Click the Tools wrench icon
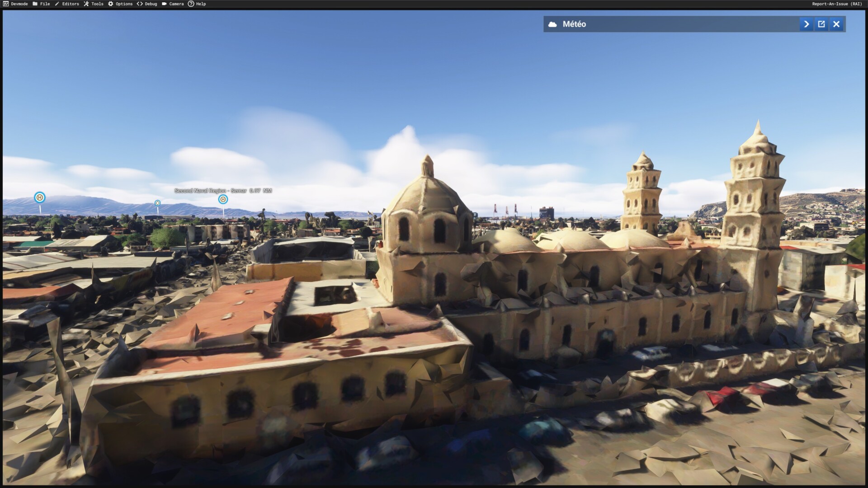The width and height of the screenshot is (868, 488). (86, 4)
